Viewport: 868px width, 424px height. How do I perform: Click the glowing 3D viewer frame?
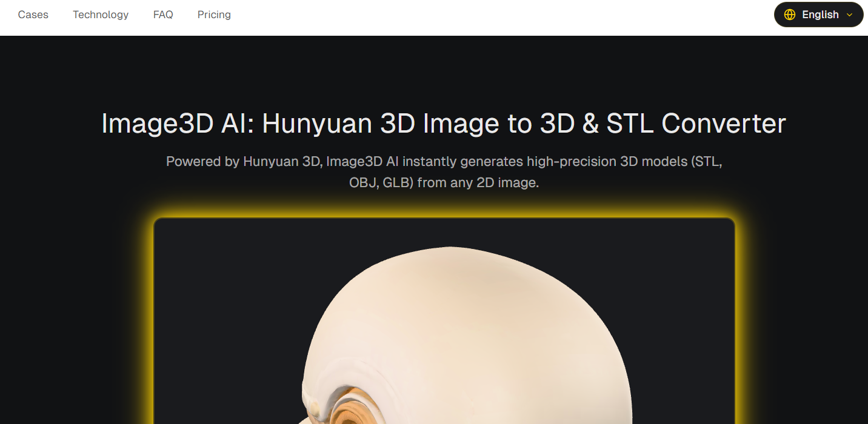(x=444, y=321)
